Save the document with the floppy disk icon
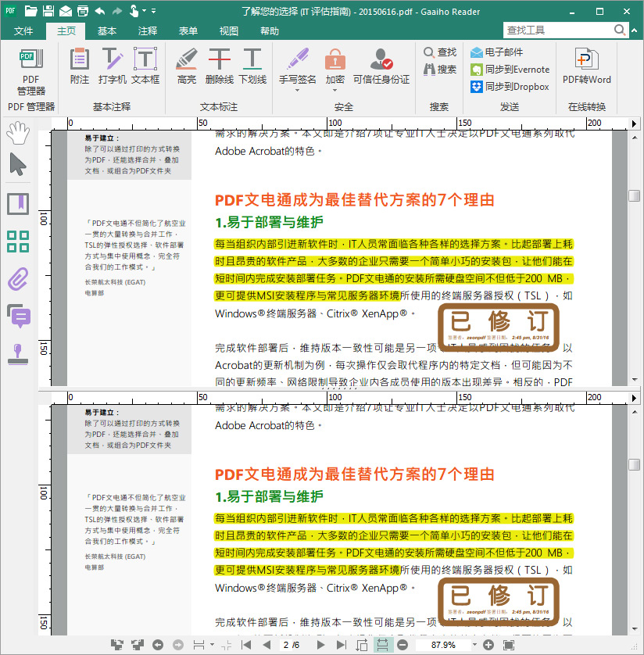The height and width of the screenshot is (655, 644). pos(48,11)
